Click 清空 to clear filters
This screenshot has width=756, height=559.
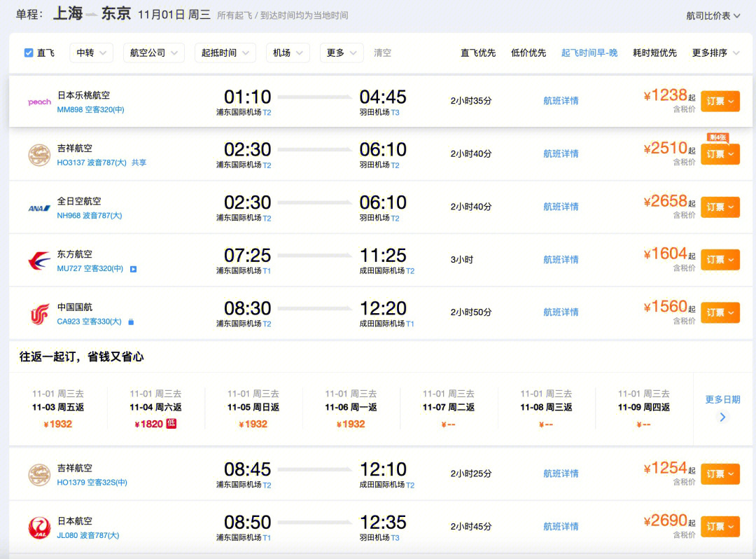coord(382,53)
